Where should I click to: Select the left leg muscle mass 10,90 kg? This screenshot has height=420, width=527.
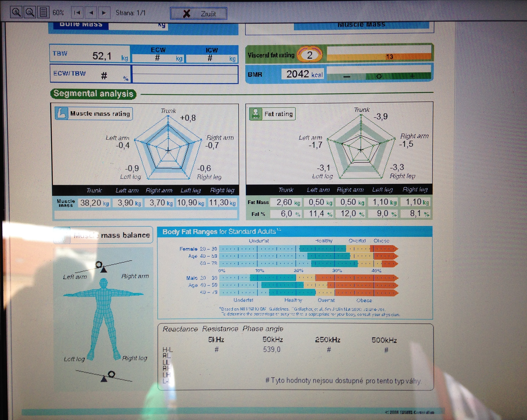pyautogui.click(x=190, y=203)
